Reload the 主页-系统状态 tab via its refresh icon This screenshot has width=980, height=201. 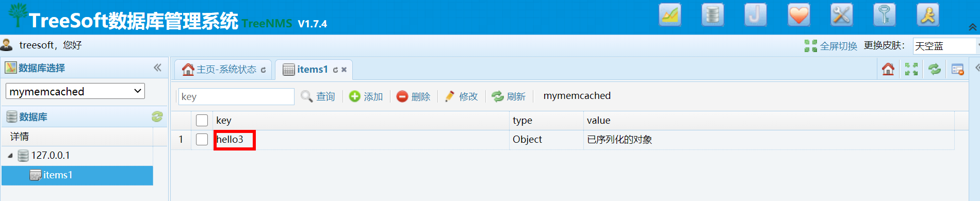tap(263, 70)
